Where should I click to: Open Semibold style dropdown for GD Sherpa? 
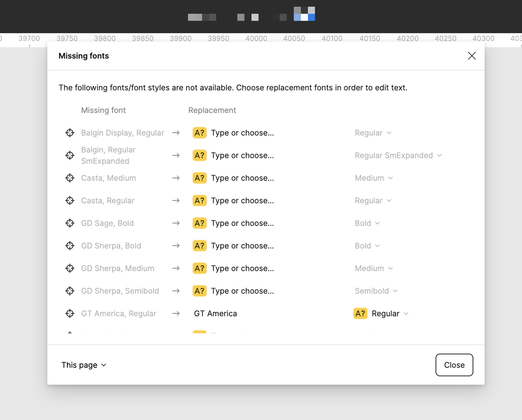(376, 291)
